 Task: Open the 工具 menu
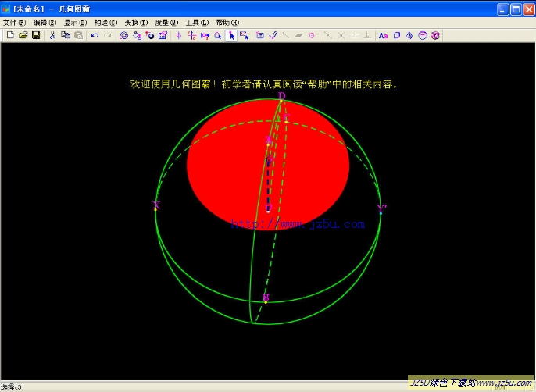pos(197,23)
